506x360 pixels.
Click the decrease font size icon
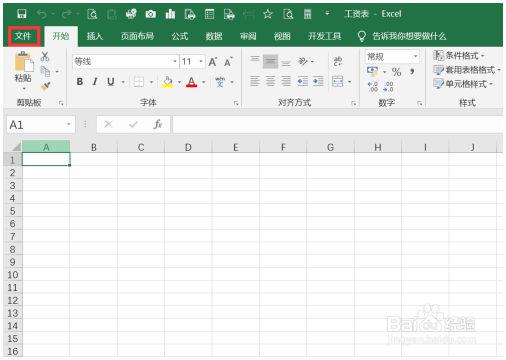click(228, 62)
